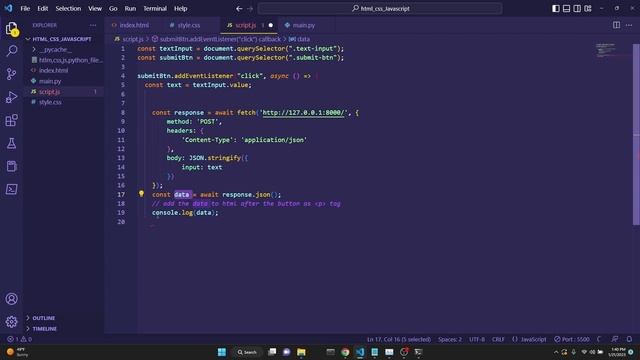This screenshot has width=640, height=360.
Task: Open the Selection menu
Action: 68,9
